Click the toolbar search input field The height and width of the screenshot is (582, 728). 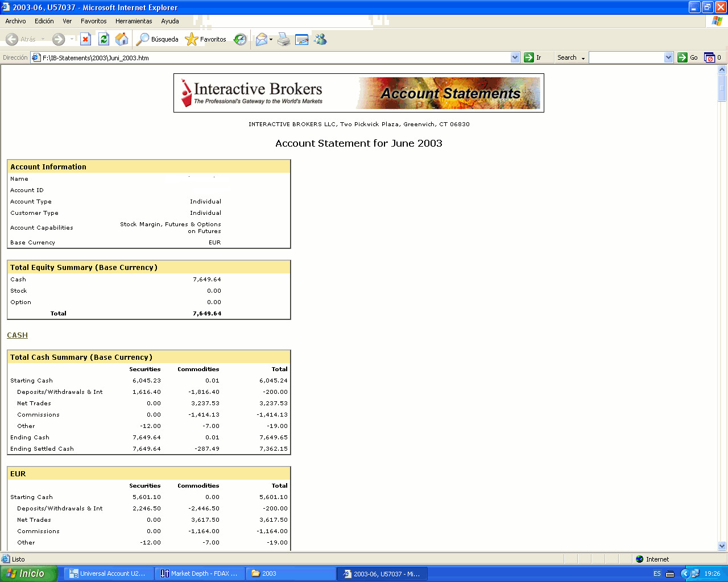coord(626,57)
